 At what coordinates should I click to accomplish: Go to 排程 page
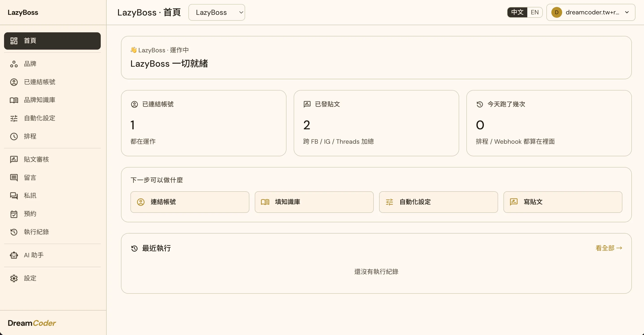52,136
